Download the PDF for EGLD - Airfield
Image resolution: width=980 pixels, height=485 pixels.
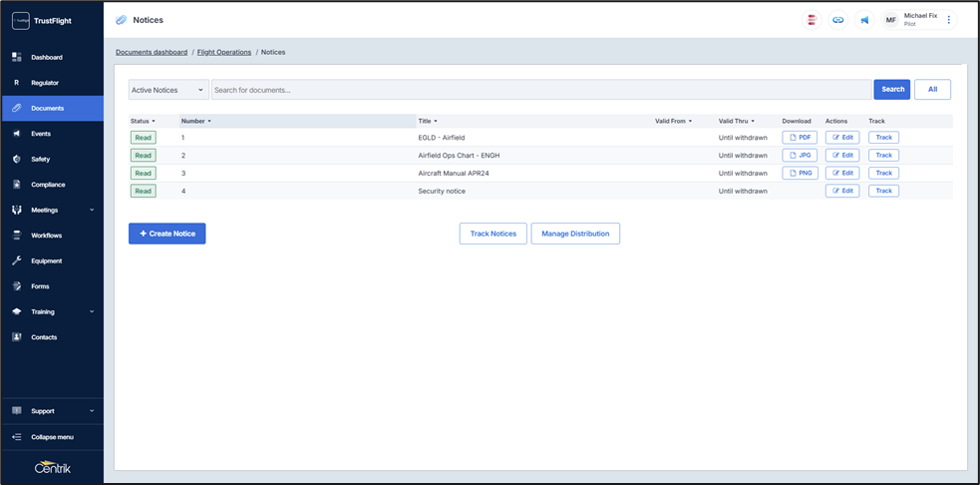(x=800, y=138)
